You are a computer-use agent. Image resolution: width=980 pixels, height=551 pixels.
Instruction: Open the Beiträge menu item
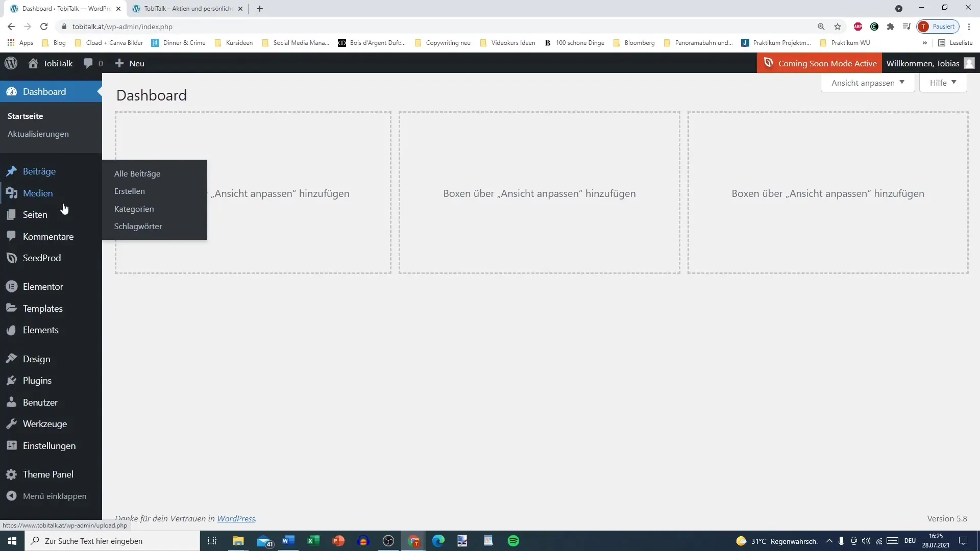39,171
